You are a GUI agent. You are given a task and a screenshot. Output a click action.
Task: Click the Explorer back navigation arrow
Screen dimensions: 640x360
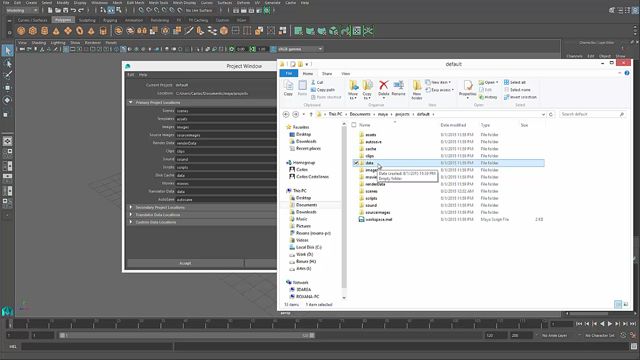coord(286,114)
